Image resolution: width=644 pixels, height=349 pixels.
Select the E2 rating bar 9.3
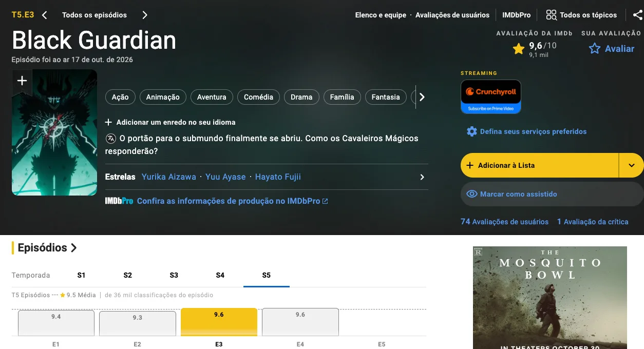[138, 323]
